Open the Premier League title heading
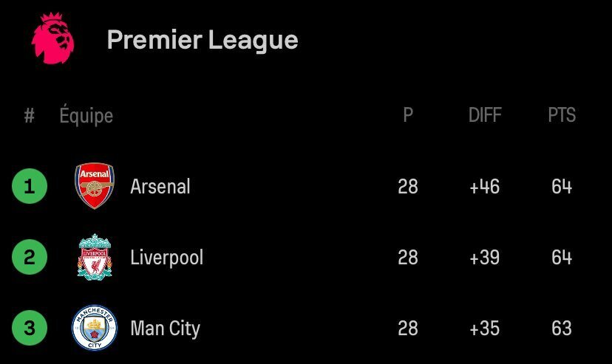The width and height of the screenshot is (612, 364). click(203, 40)
